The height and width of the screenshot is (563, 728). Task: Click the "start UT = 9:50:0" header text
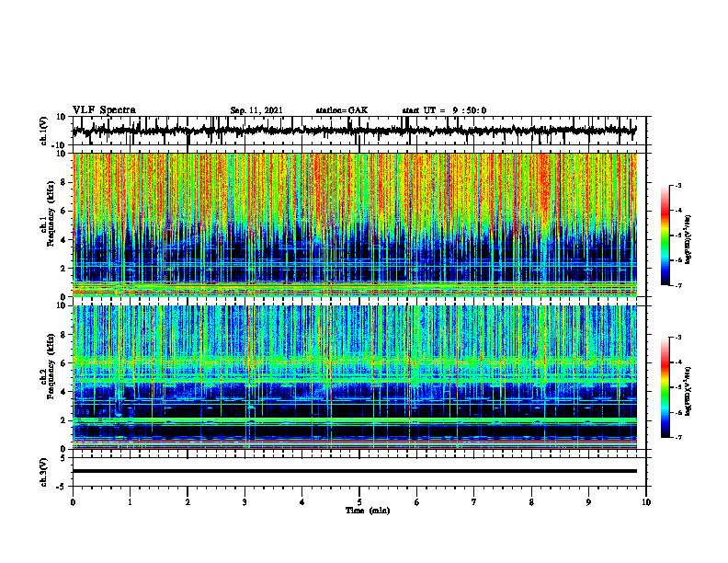click(x=444, y=110)
